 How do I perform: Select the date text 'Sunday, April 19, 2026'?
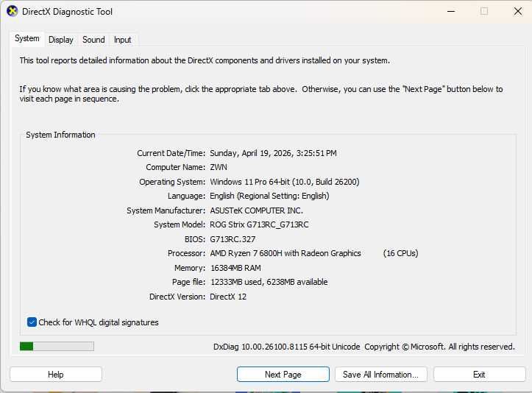tap(251, 153)
